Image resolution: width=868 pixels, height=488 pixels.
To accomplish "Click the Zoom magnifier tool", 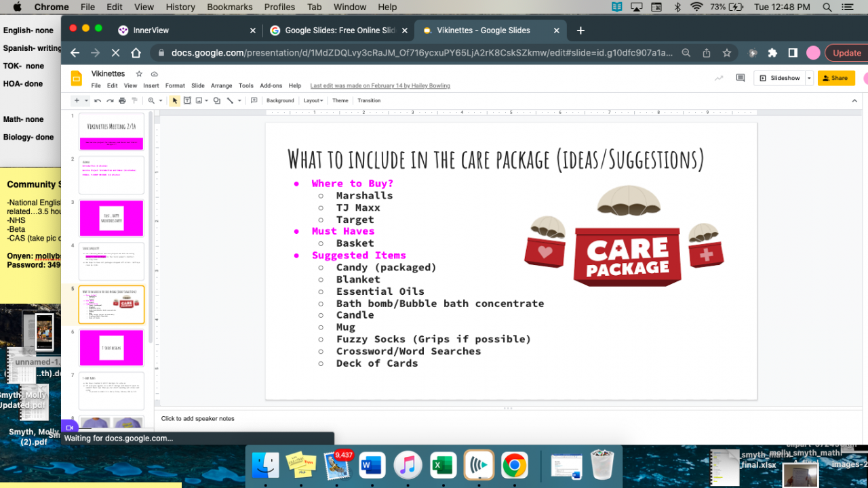I will (151, 100).
